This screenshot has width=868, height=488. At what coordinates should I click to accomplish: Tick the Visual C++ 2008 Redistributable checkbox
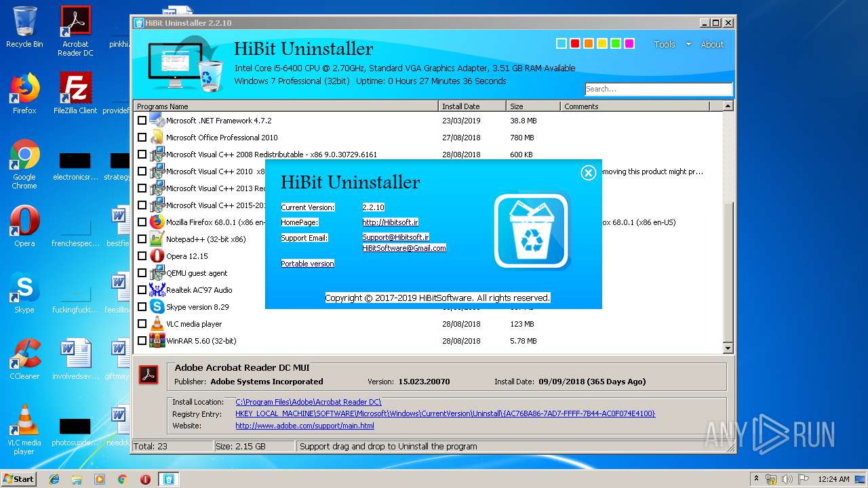142,154
